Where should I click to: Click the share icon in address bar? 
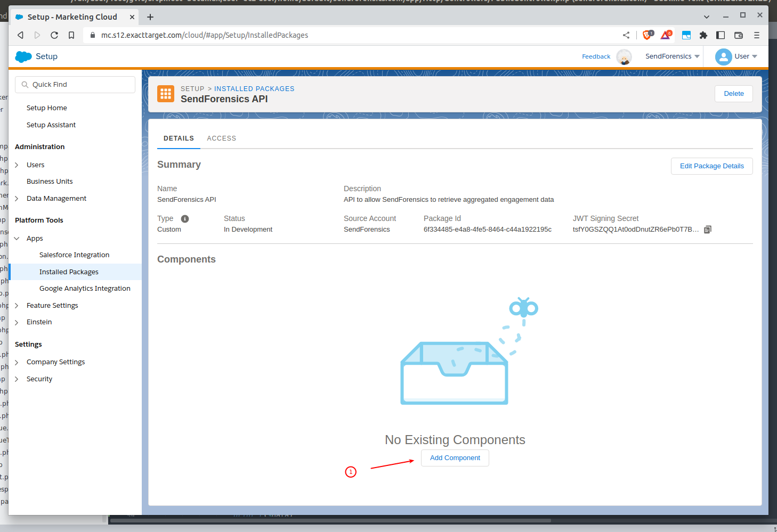coord(626,35)
